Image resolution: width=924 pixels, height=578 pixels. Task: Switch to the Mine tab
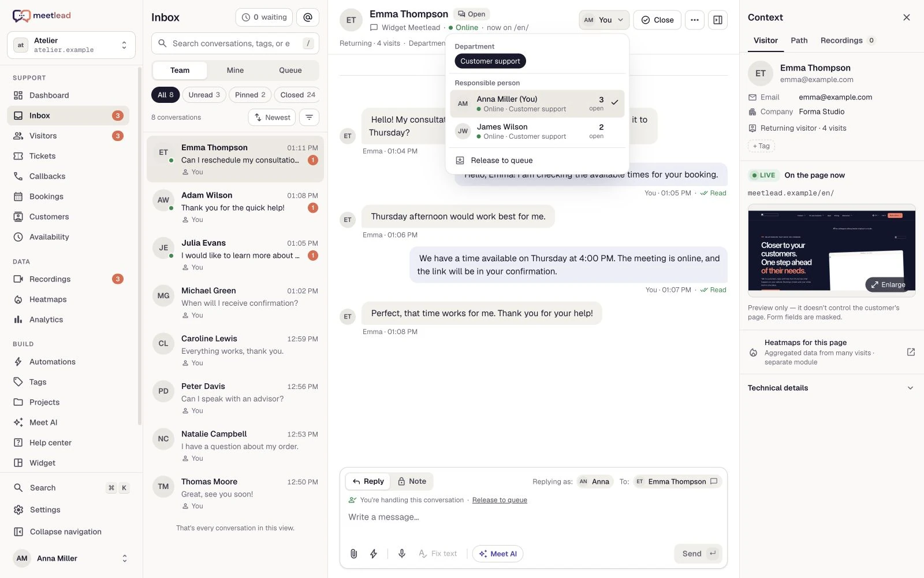click(235, 71)
